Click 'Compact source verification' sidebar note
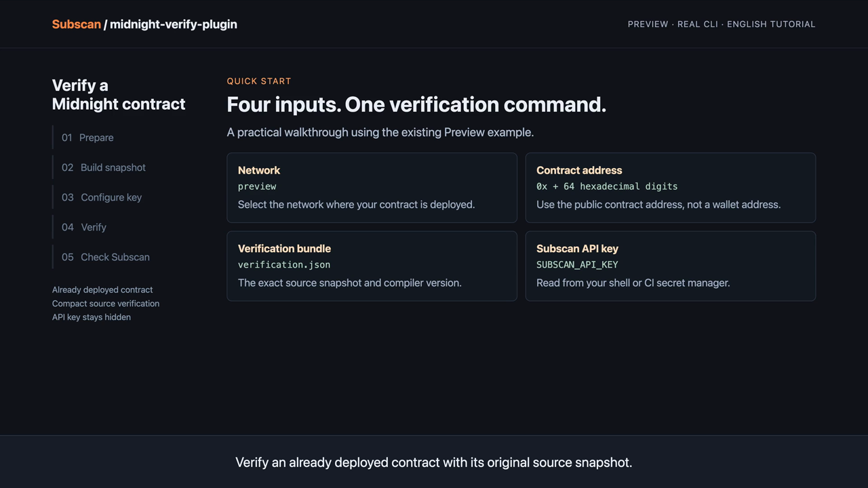Image resolution: width=868 pixels, height=488 pixels. click(x=106, y=304)
